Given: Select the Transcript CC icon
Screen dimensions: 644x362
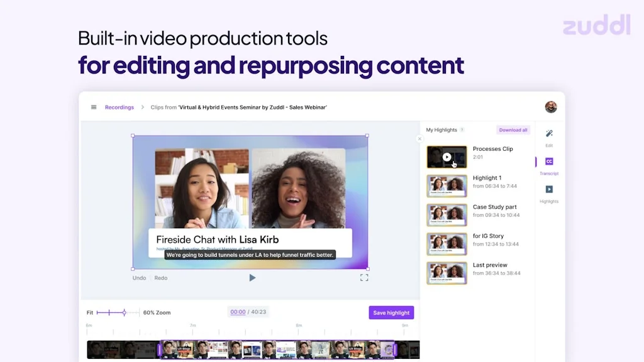Looking at the screenshot, I should pyautogui.click(x=548, y=162).
